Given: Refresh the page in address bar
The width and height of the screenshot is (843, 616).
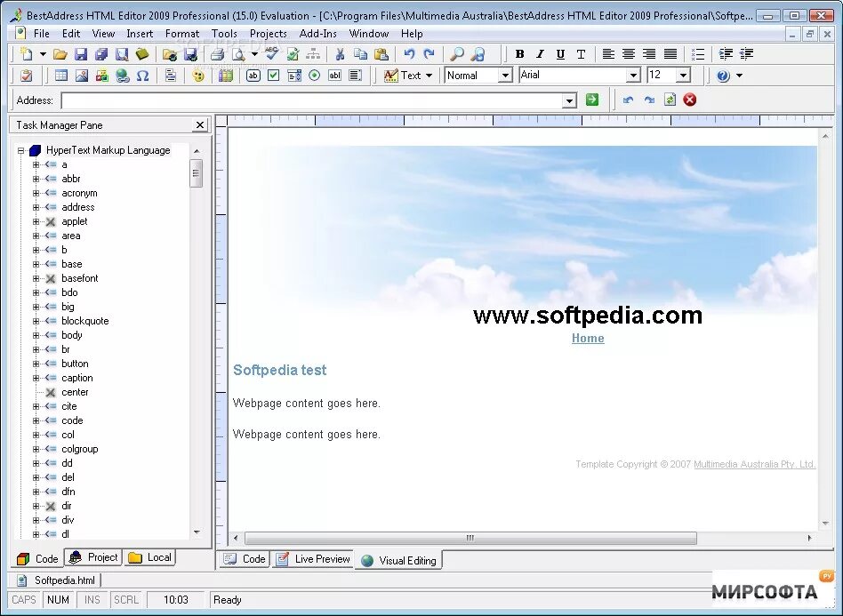Looking at the screenshot, I should tap(670, 100).
